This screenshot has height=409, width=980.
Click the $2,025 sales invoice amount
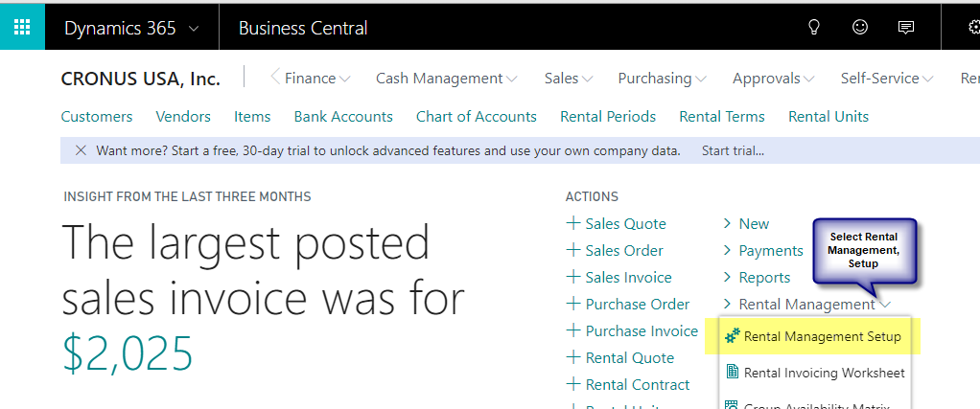[128, 353]
